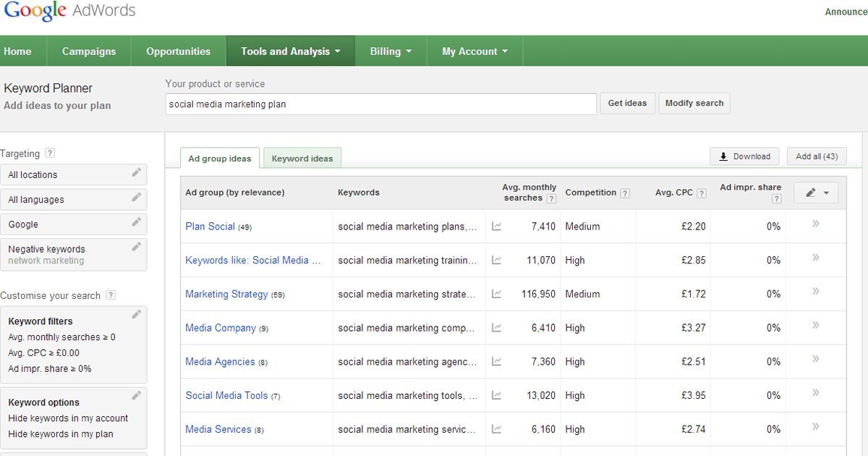
Task: Switch to Ad group ideas tab
Action: 220,159
